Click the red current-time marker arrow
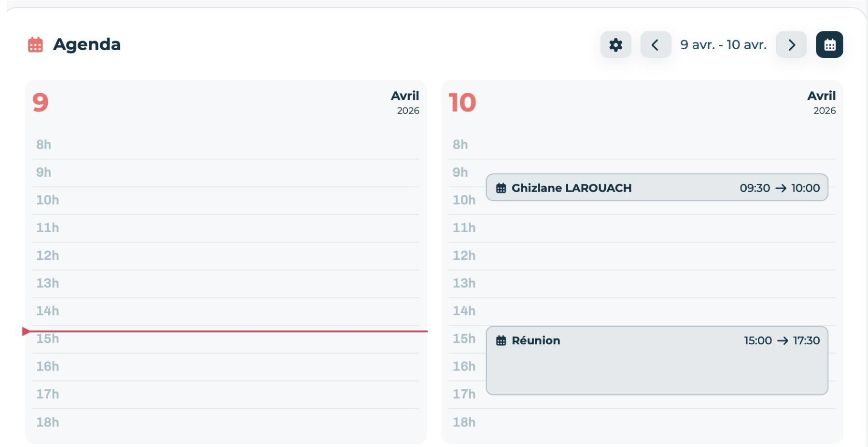 (x=26, y=331)
